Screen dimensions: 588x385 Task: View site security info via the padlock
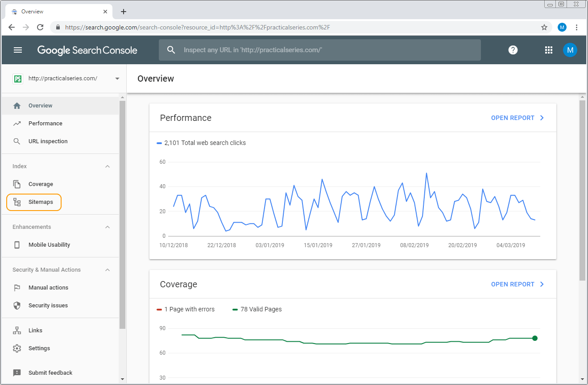click(x=58, y=27)
